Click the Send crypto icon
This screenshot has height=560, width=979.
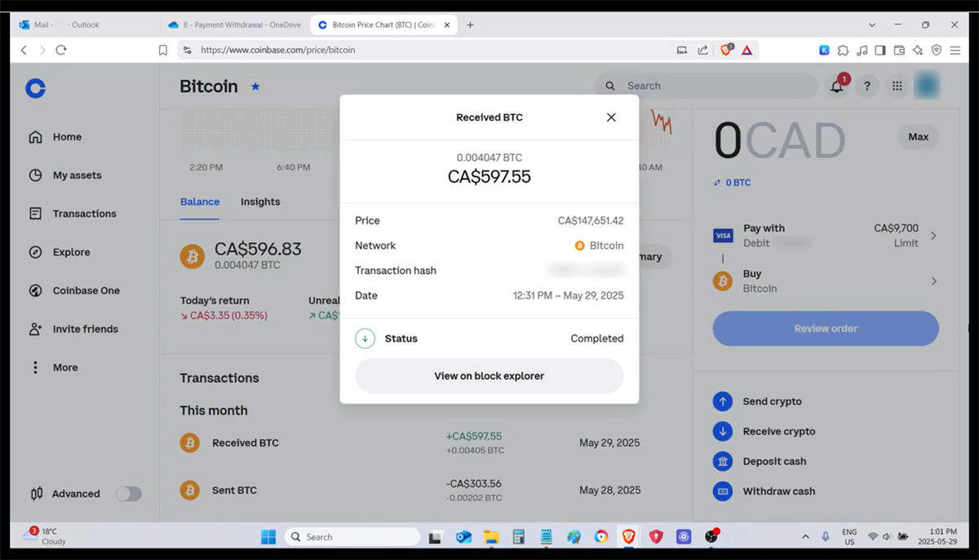click(x=723, y=401)
